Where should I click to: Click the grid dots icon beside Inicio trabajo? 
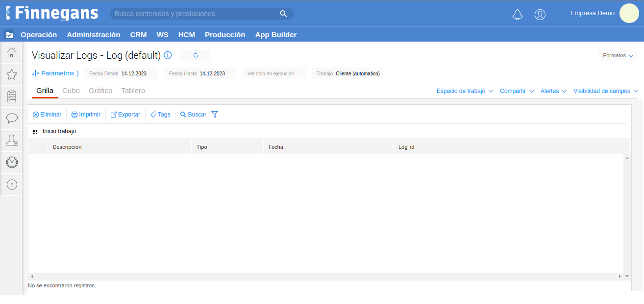35,132
